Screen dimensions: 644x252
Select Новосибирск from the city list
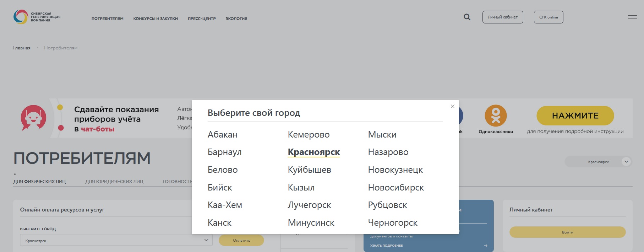(396, 188)
